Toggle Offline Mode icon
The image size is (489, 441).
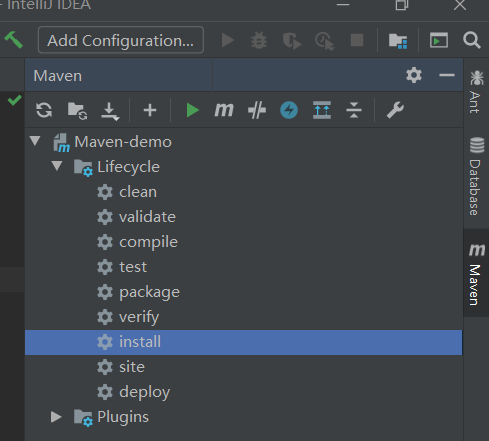pos(257,110)
